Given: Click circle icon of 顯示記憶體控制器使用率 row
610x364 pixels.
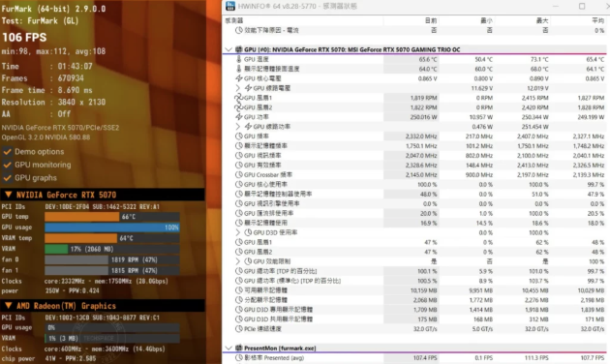Looking at the screenshot, I should click(239, 194).
